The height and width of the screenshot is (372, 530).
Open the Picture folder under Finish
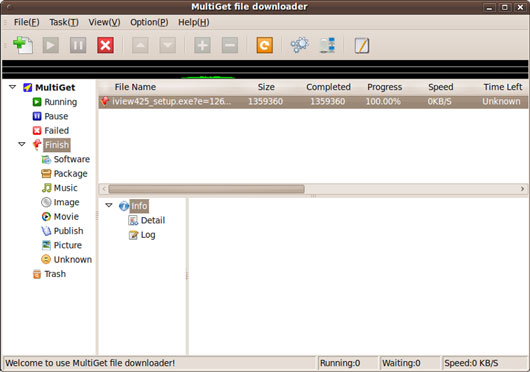(62, 245)
